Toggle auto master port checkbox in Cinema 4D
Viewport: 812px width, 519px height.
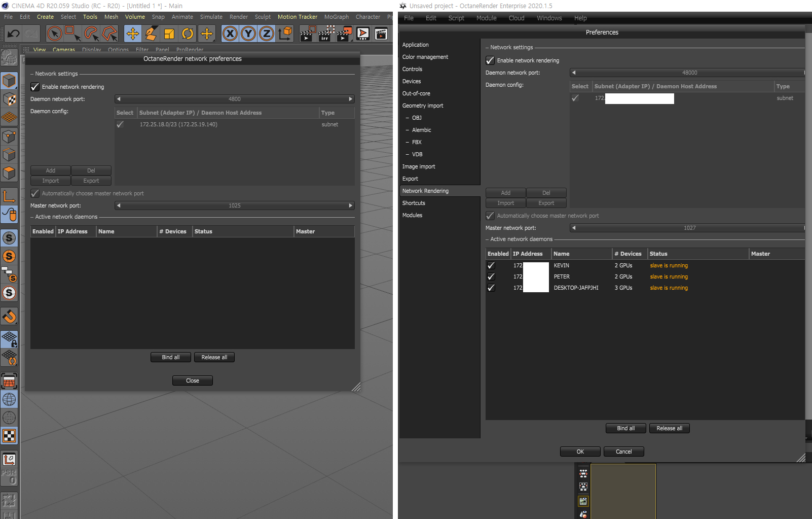click(x=35, y=193)
